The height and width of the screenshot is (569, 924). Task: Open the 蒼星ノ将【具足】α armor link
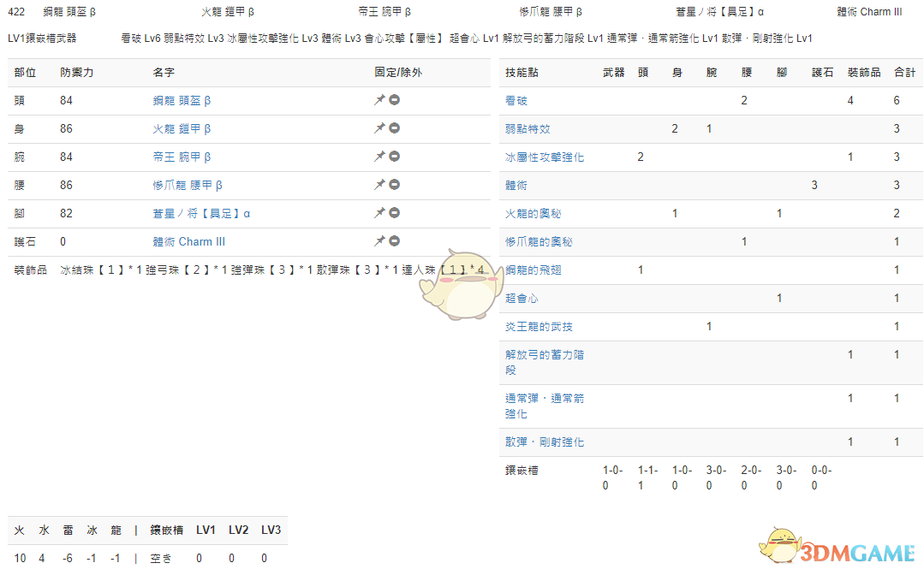click(x=201, y=214)
